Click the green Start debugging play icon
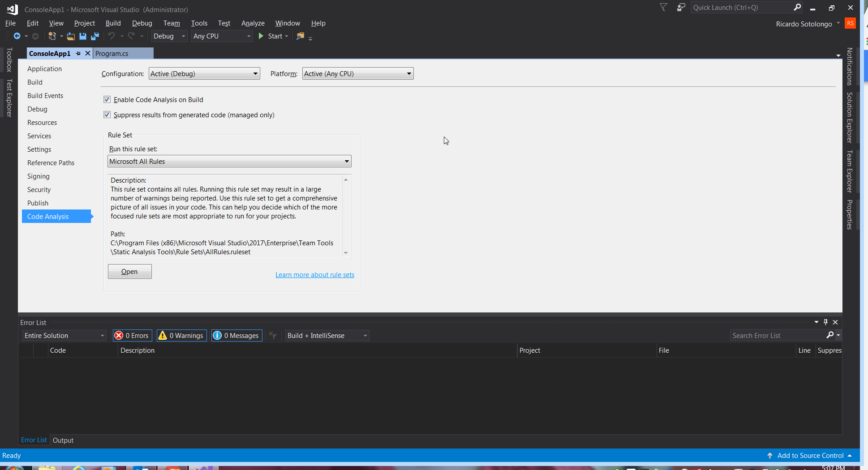Image resolution: width=868 pixels, height=470 pixels. click(x=261, y=36)
